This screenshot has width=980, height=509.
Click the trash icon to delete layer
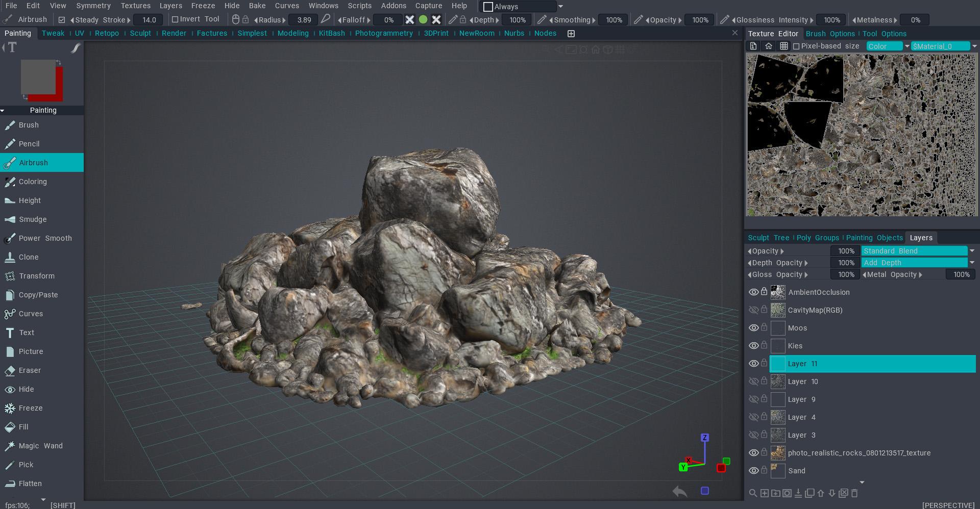[x=854, y=493]
